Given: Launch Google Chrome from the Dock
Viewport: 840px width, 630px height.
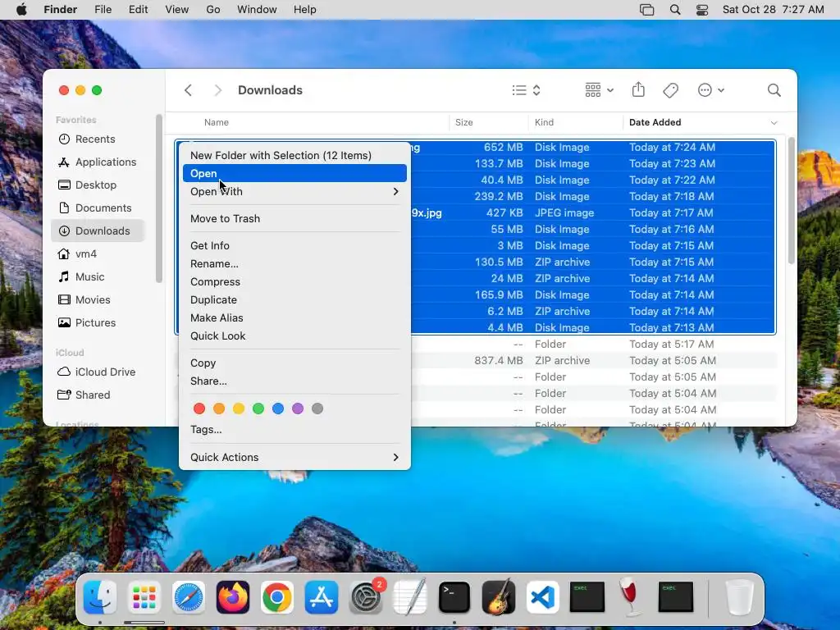Looking at the screenshot, I should click(x=277, y=597).
